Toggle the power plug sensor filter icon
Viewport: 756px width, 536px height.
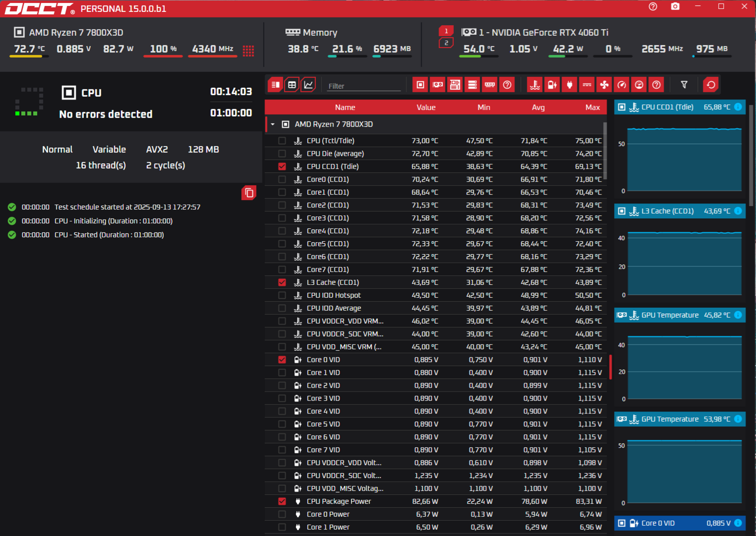click(570, 85)
